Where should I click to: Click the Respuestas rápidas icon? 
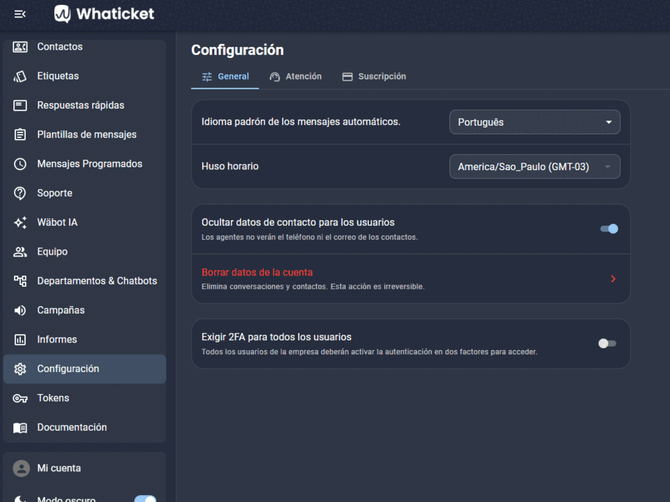click(x=20, y=105)
